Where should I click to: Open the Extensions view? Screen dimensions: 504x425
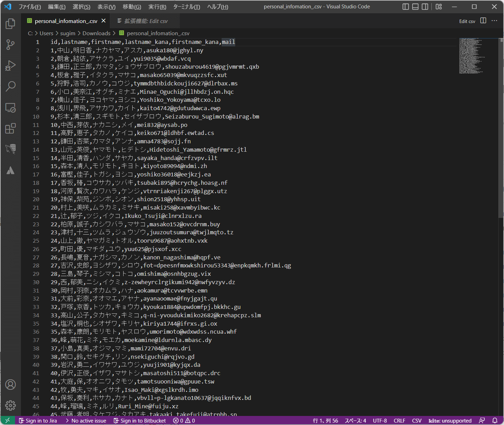click(10, 128)
